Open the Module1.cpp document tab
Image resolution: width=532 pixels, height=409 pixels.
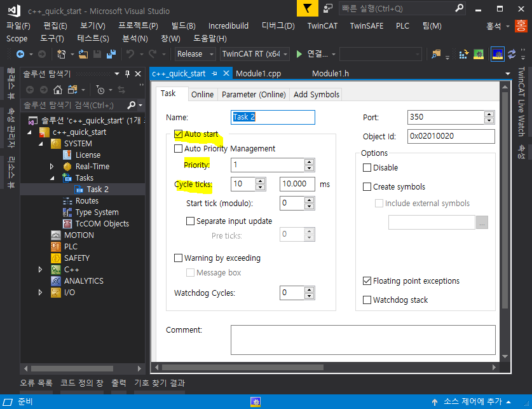[x=258, y=74]
